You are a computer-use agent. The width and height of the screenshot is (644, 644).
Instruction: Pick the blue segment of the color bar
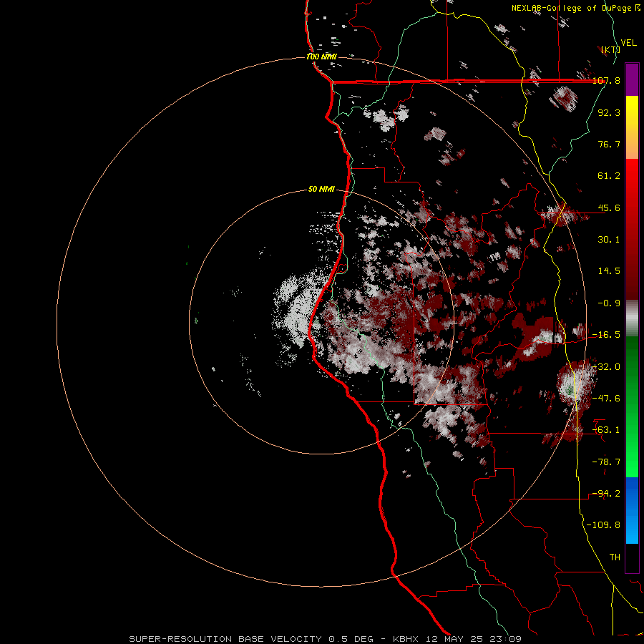click(632, 510)
